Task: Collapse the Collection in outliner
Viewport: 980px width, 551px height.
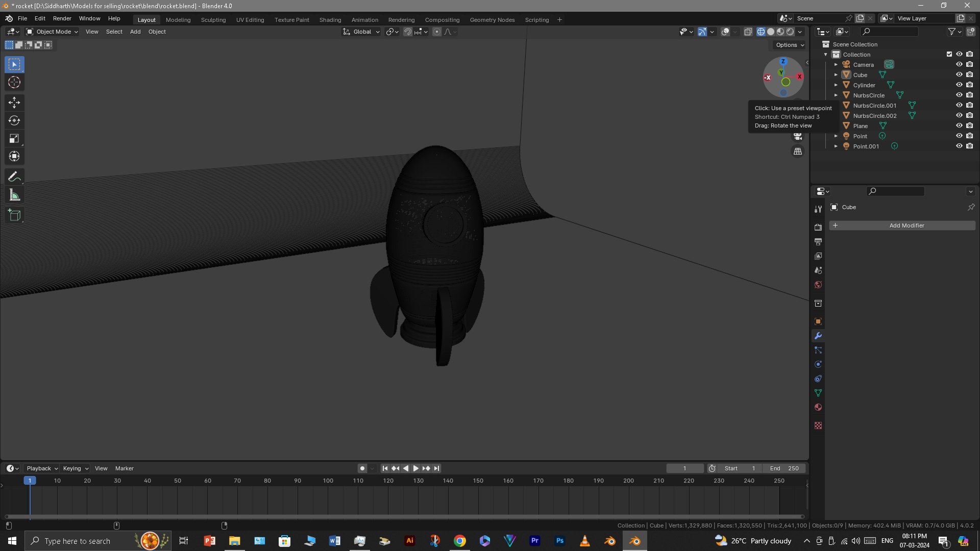Action: [826, 55]
